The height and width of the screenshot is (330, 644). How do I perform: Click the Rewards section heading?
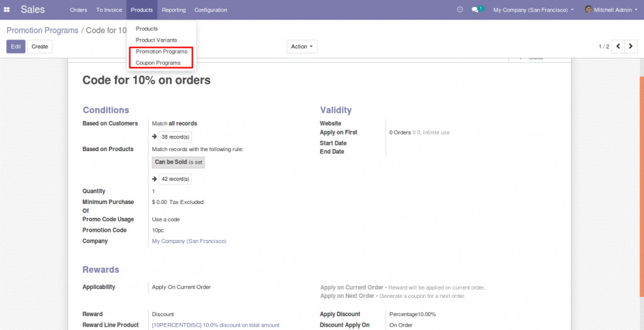coord(101,270)
